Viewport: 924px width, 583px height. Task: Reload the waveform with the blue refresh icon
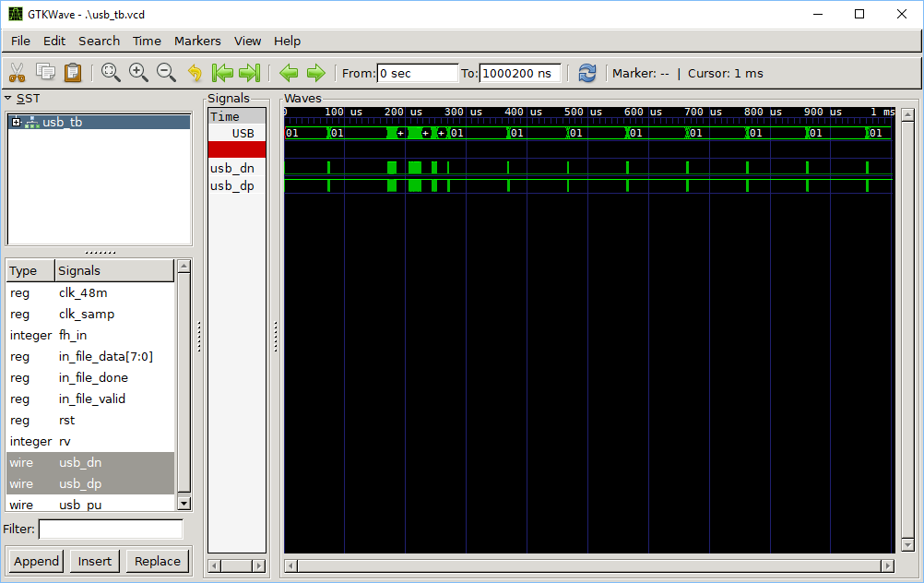586,73
